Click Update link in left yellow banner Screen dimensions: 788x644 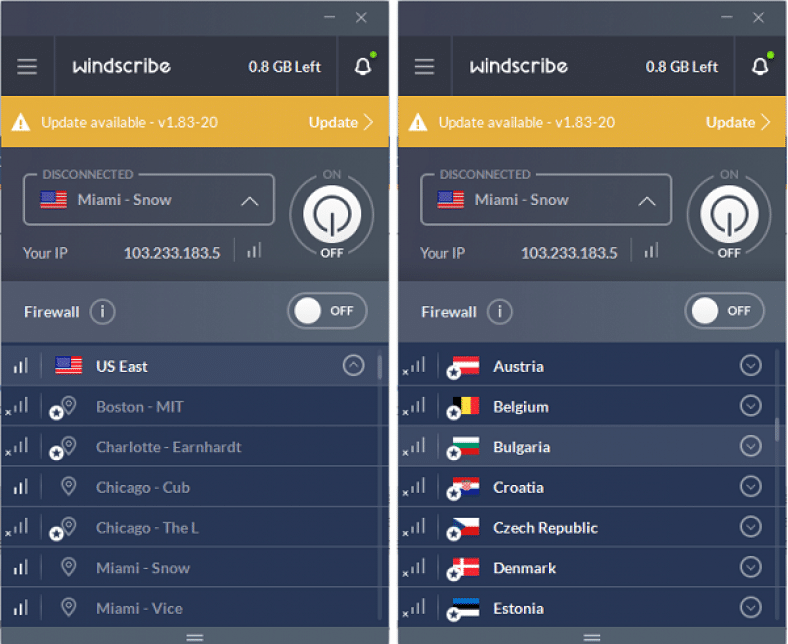(341, 122)
